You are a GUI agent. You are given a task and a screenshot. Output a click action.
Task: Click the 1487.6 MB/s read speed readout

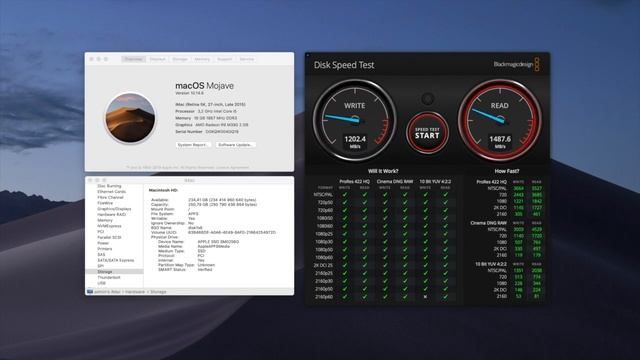coord(500,141)
